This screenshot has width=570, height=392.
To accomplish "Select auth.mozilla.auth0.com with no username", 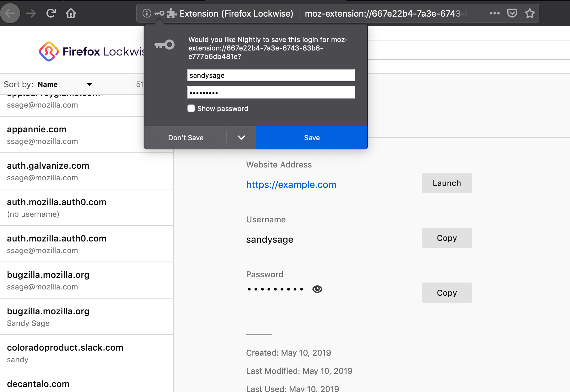I will coord(87,208).
